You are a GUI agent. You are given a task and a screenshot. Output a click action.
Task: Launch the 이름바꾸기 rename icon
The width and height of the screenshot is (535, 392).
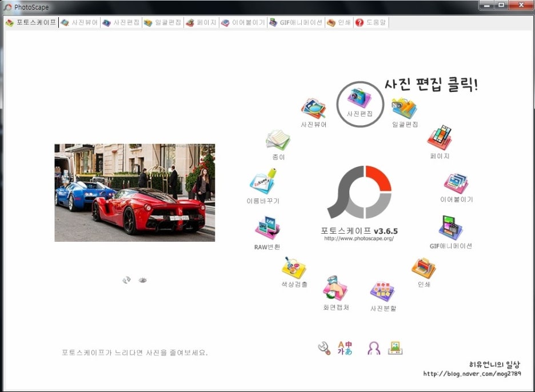click(x=263, y=186)
